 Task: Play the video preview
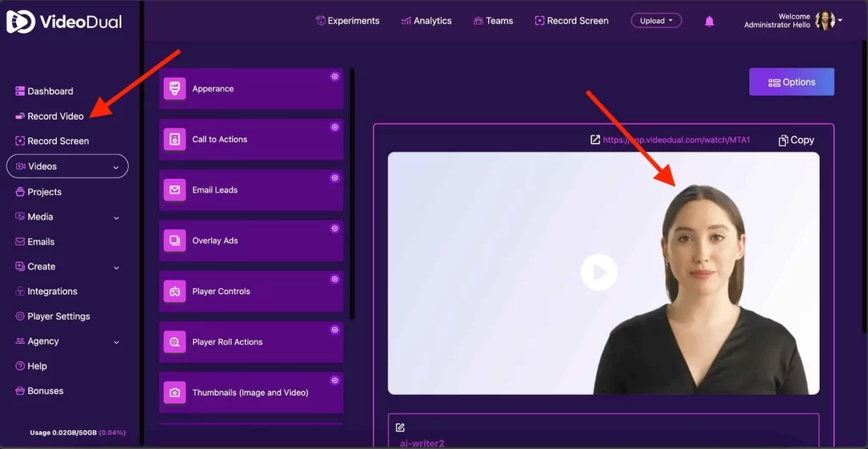tap(598, 273)
